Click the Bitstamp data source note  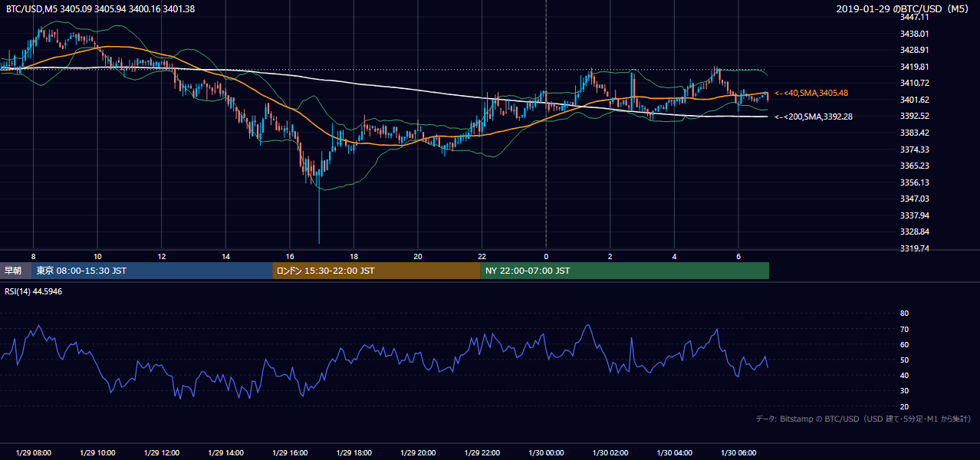pyautogui.click(x=863, y=419)
